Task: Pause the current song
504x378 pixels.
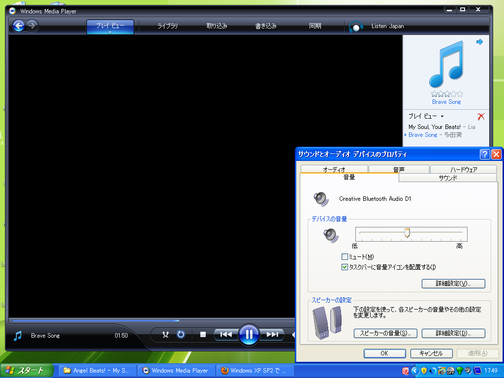Action: pyautogui.click(x=249, y=334)
